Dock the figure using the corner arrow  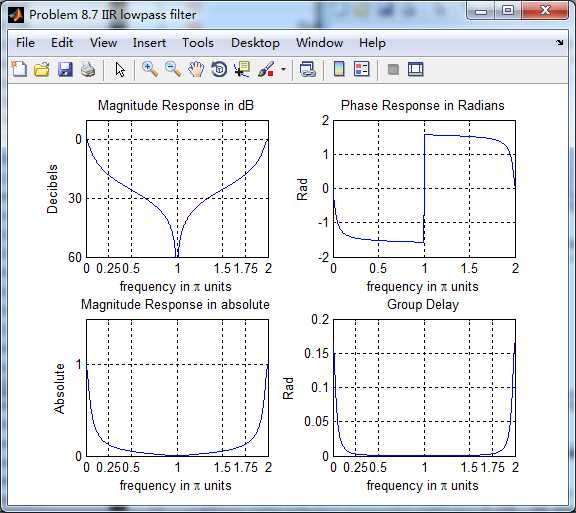[x=559, y=43]
